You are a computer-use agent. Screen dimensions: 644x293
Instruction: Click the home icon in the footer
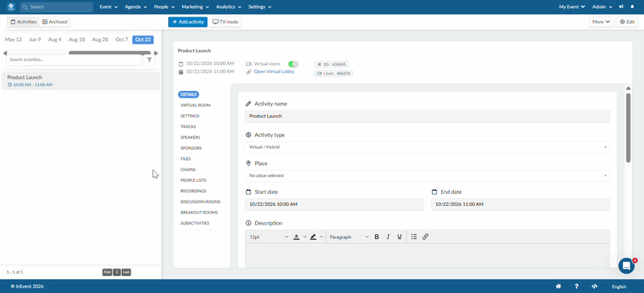(559, 287)
